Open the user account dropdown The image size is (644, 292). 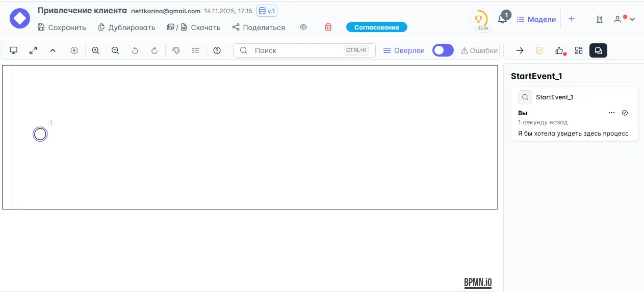[624, 19]
